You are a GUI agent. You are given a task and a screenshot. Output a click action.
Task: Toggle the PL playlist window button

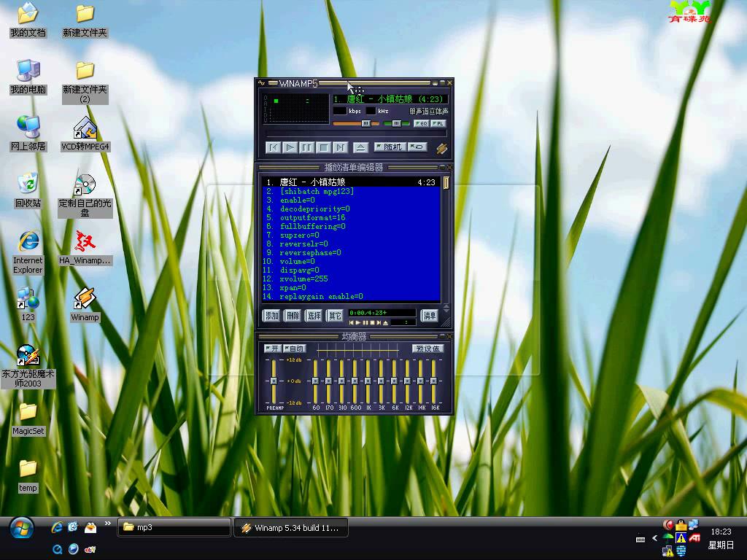(x=438, y=123)
